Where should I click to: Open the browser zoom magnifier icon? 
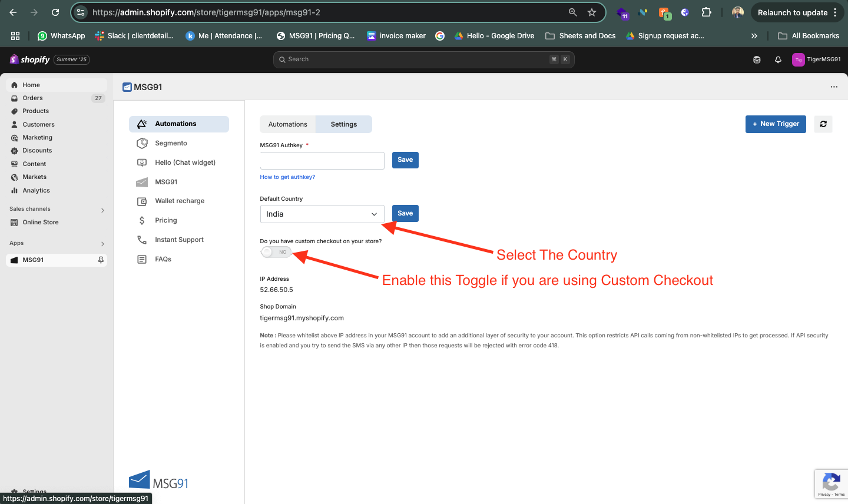pyautogui.click(x=572, y=12)
